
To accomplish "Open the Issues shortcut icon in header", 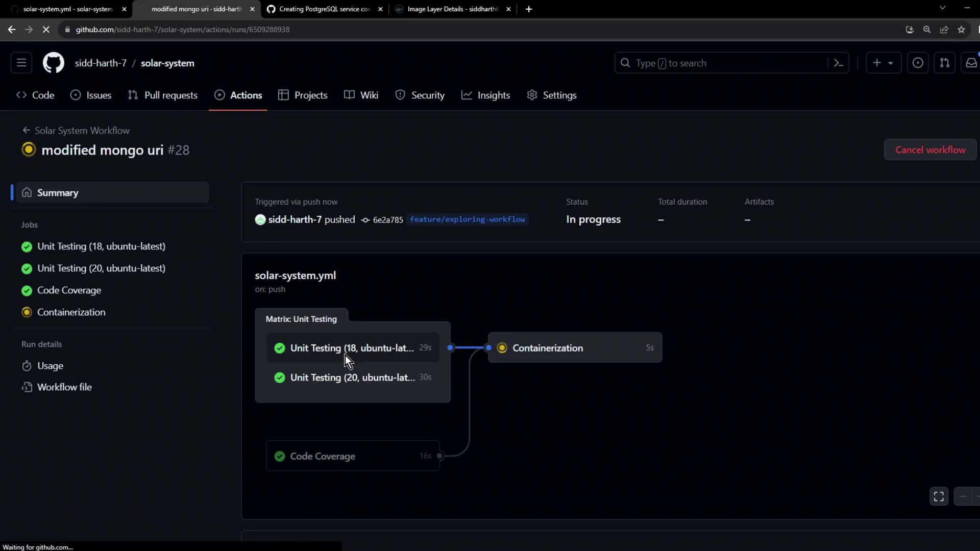I will (x=917, y=63).
